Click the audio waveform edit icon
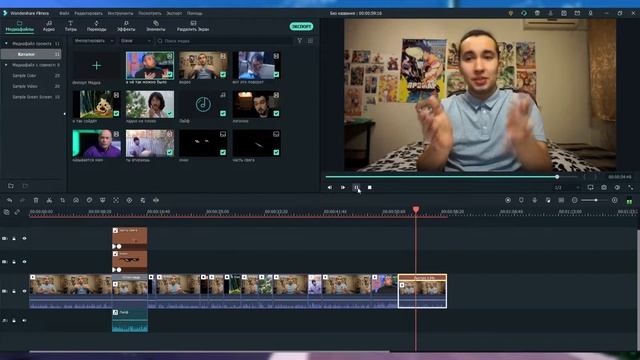Image resolution: width=640 pixels, height=360 pixels. click(156, 200)
